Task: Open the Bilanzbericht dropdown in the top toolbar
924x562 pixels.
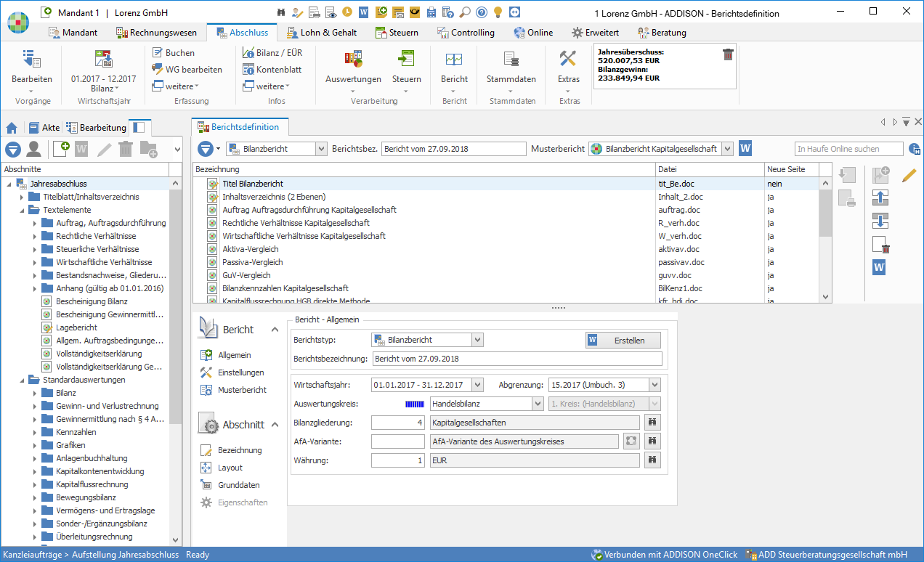Action: point(322,149)
